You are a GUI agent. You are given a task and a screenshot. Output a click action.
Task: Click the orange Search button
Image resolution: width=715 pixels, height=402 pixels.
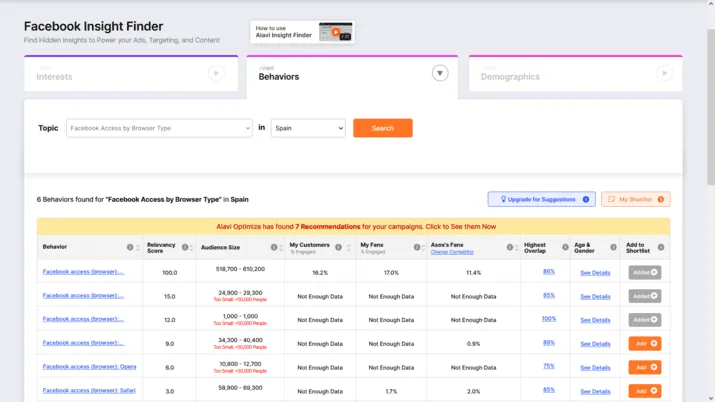pyautogui.click(x=383, y=128)
